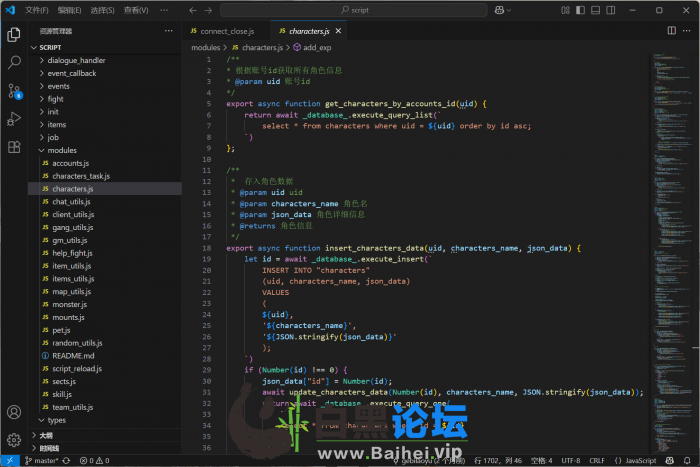Screen dimensions: 700x467
Task: Go back with the left arrow in title bar
Action: (192, 10)
